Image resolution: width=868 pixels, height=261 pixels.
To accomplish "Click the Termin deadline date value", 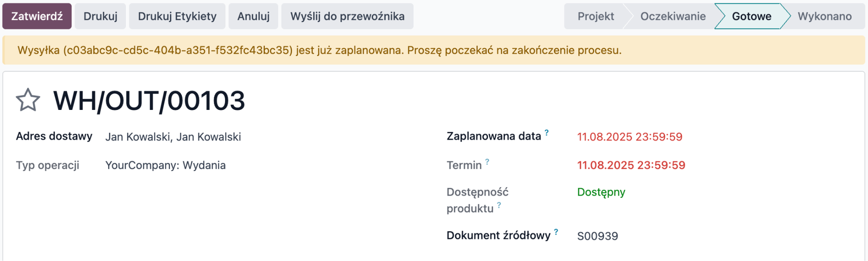I will (631, 166).
